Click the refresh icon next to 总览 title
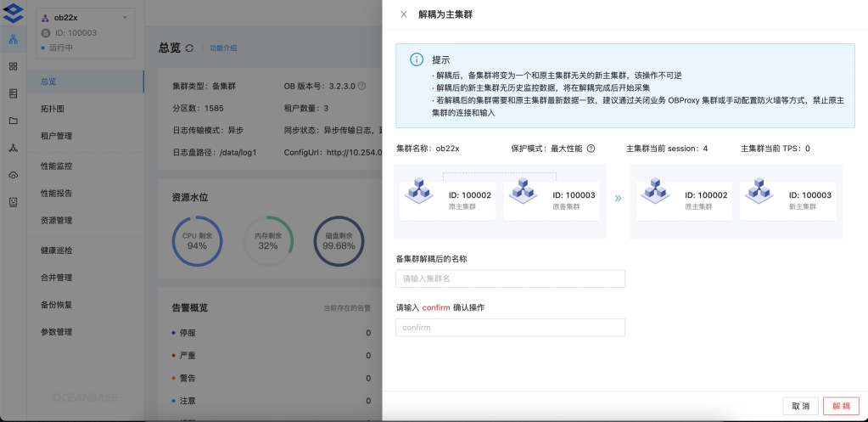Viewport: 868px width, 422px height. (x=189, y=48)
